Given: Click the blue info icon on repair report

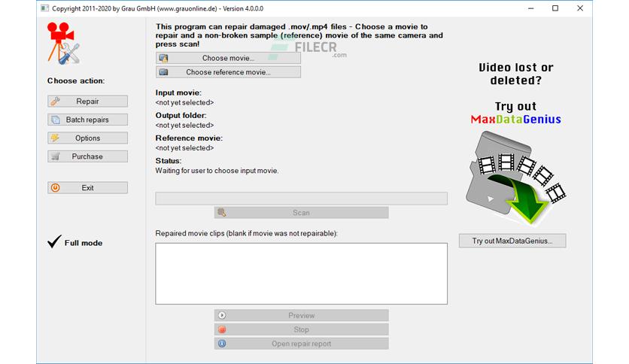Looking at the screenshot, I should [222, 344].
